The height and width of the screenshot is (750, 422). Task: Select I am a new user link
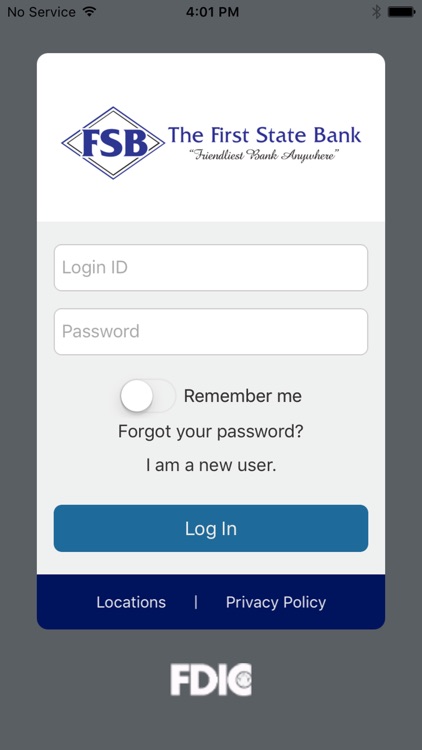(211, 465)
